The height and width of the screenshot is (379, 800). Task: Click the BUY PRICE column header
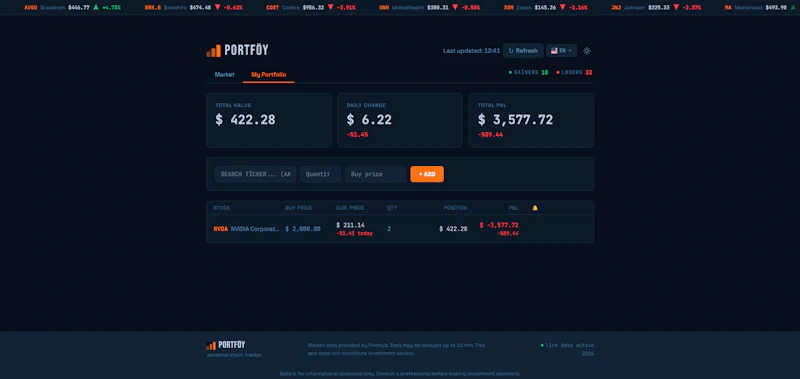pyautogui.click(x=298, y=208)
